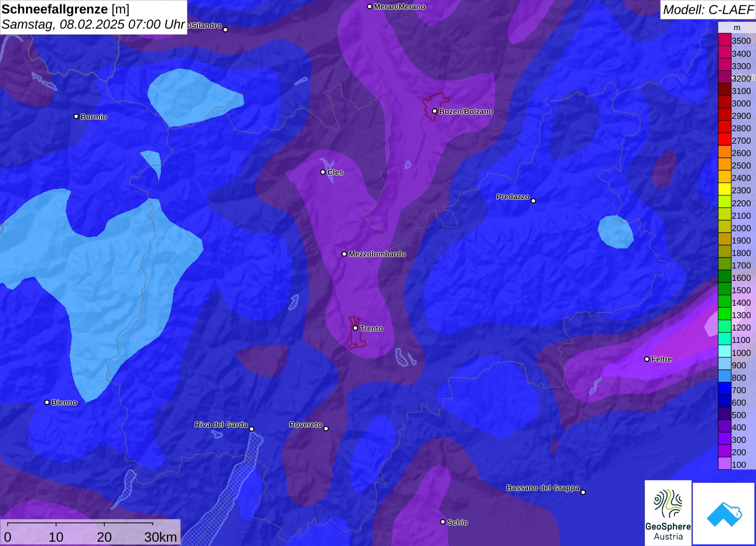The image size is (756, 546).
Task: Click the Schio marker dot
Action: coord(443,522)
